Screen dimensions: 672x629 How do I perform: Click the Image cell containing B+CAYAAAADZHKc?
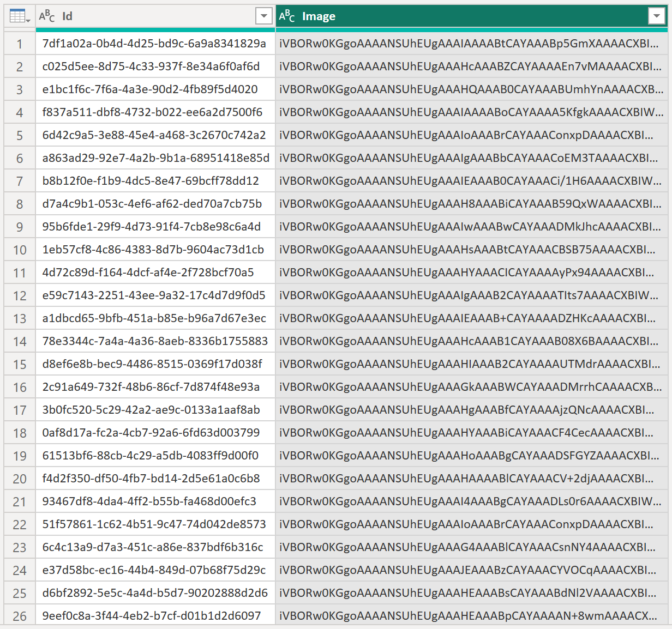[472, 318]
